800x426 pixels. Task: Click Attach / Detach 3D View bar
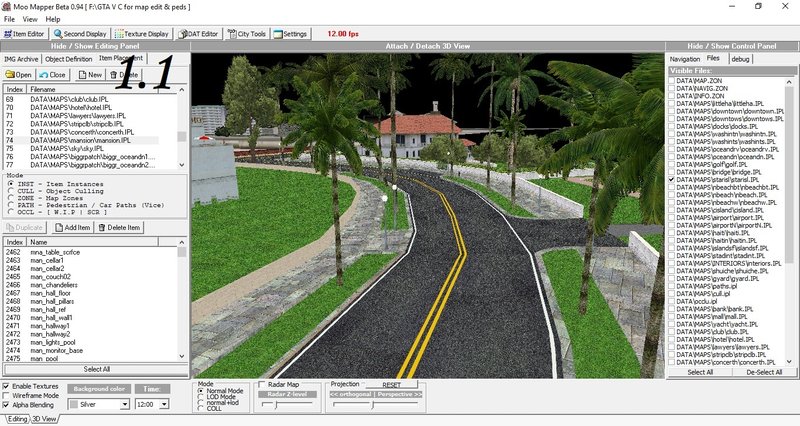pos(428,46)
